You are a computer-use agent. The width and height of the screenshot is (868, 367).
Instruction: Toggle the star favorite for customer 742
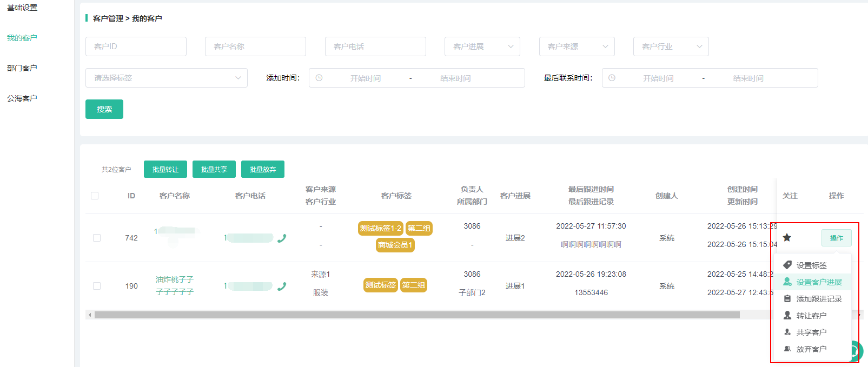pos(787,238)
